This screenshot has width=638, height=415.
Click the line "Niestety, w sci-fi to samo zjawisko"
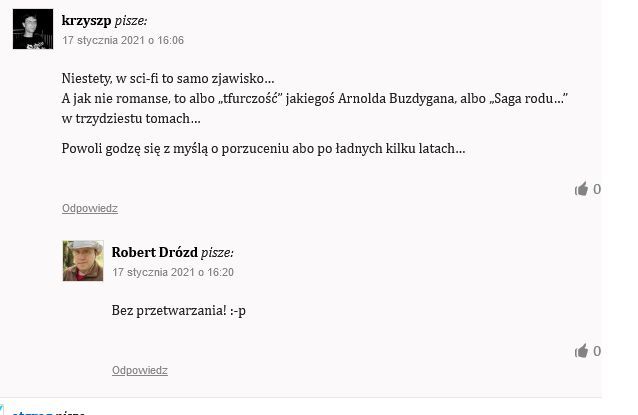(168, 78)
